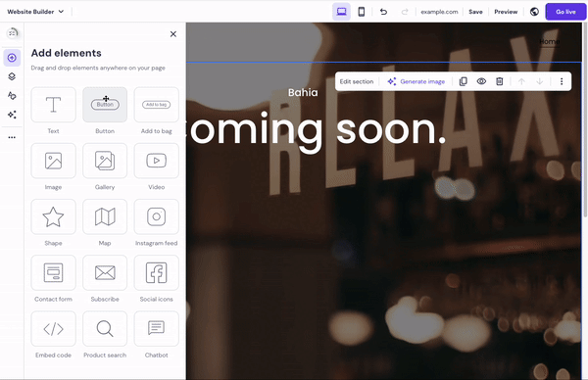Open the language globe icon

[x=534, y=12]
